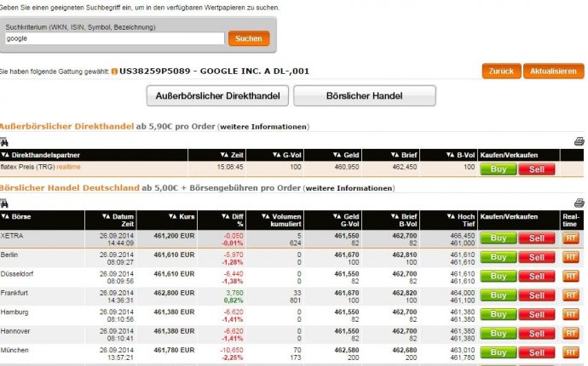The height and width of the screenshot is (366, 588).
Task: Open weitere Informationen link for Direkthandel
Action: 263,127
